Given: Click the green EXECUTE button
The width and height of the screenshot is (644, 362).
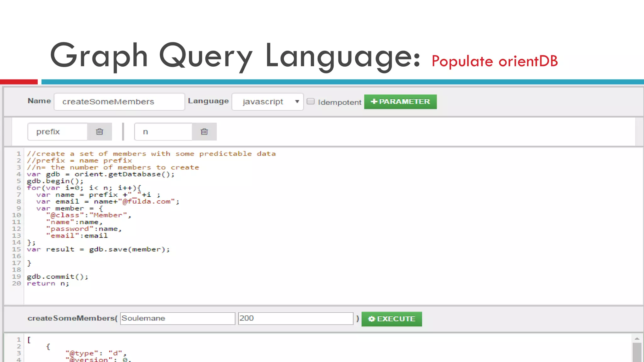Looking at the screenshot, I should pyautogui.click(x=392, y=319).
